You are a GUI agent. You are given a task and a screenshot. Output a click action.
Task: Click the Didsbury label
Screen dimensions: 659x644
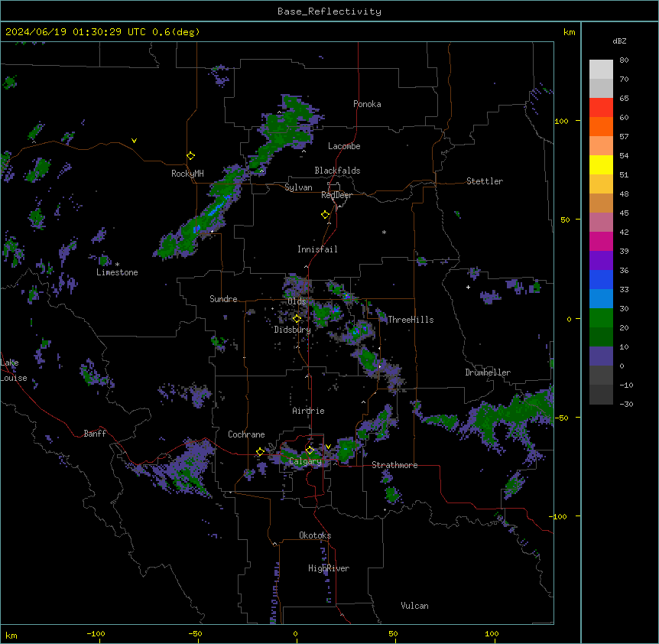click(x=293, y=330)
